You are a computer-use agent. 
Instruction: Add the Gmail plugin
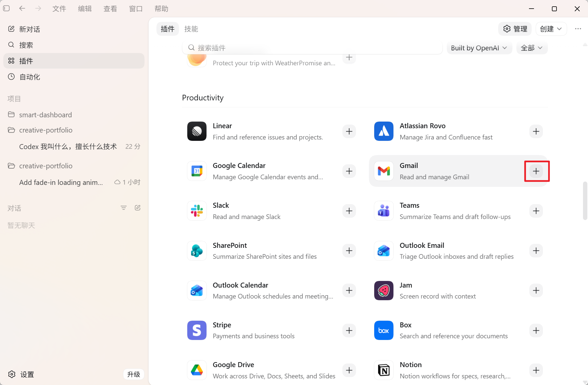pos(536,171)
